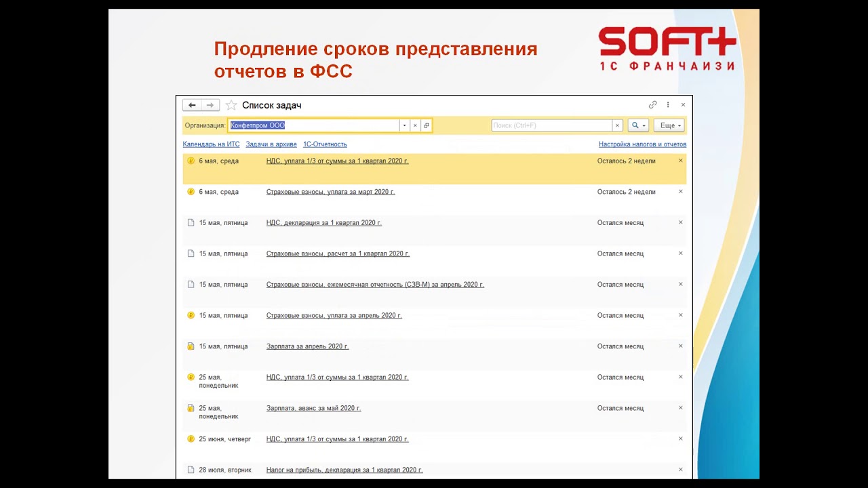The image size is (868, 488).
Task: Open Налог на прибыль, декларация task
Action: tap(344, 470)
